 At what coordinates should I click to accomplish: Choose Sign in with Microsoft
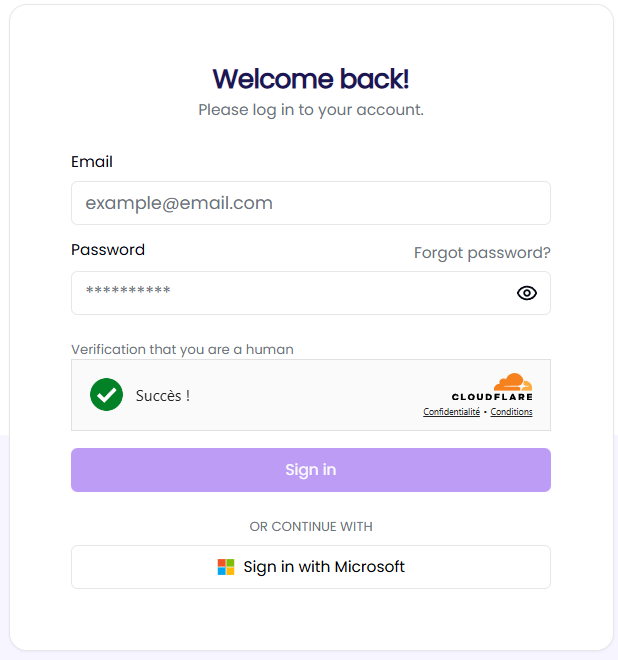[311, 567]
